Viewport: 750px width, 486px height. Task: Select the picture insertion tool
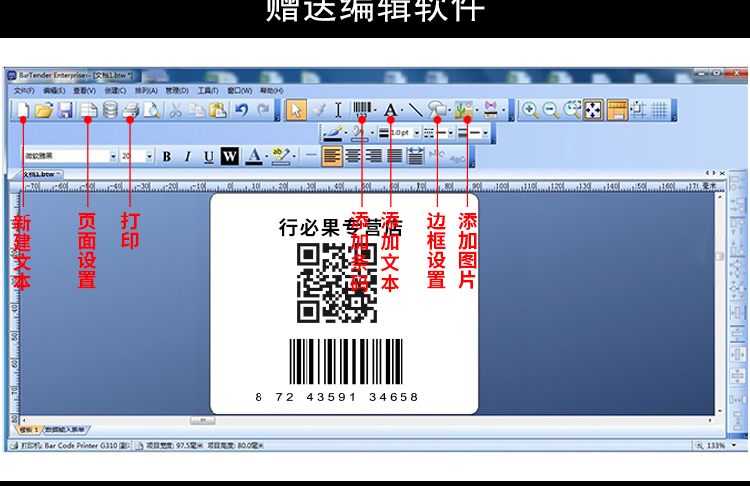tap(463, 110)
